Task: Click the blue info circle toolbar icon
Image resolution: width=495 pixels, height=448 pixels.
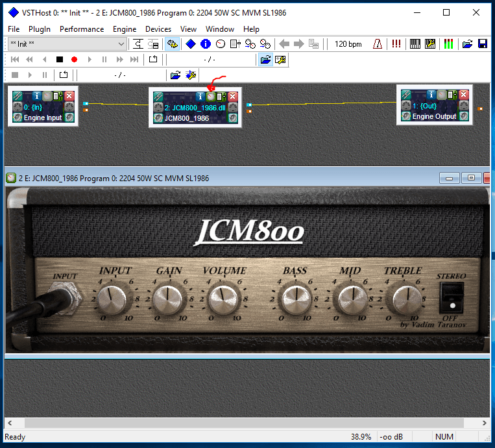Action: 206,44
